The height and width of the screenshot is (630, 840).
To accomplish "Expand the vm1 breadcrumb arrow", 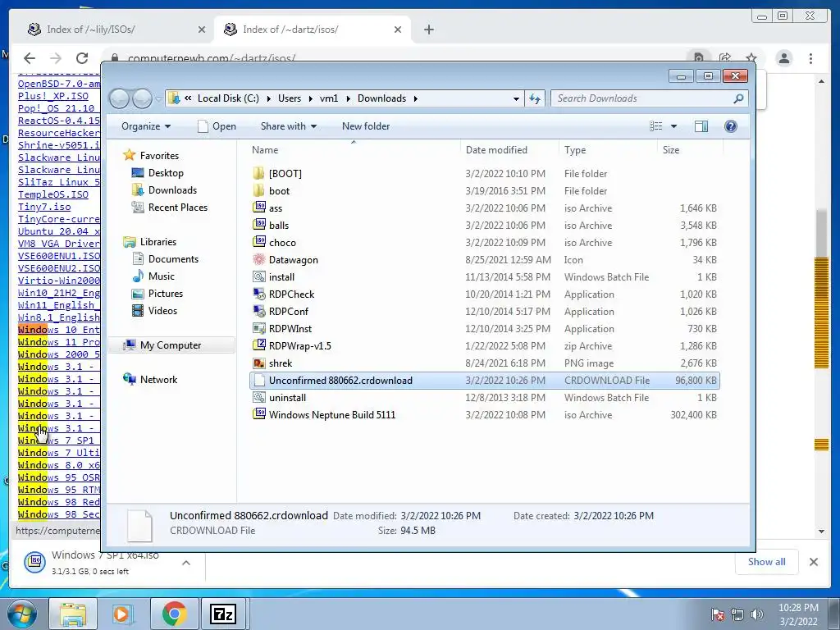I will coord(348,98).
